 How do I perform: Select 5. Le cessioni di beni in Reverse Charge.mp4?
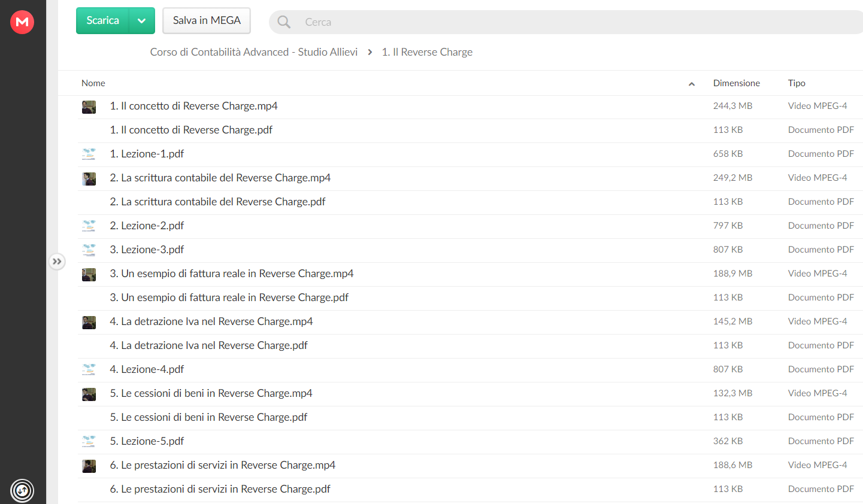tap(211, 393)
